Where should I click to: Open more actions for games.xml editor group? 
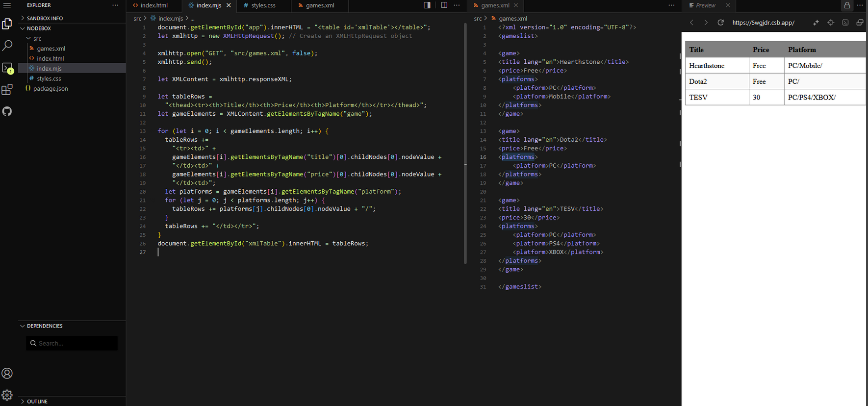671,5
